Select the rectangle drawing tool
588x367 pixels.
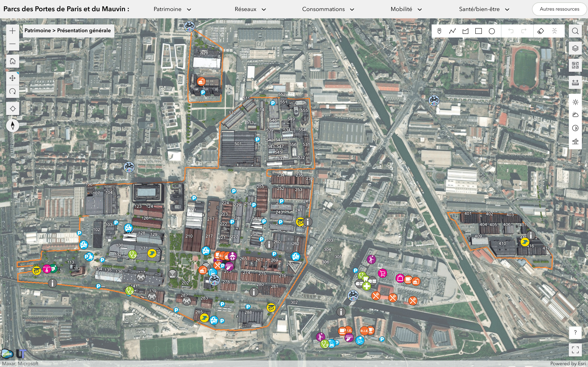coord(478,31)
